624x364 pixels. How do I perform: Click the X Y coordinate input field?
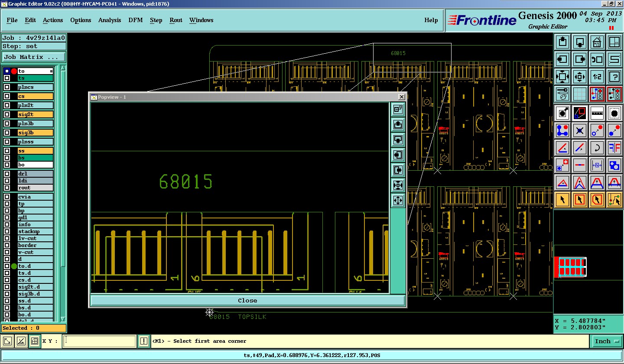pos(100,341)
